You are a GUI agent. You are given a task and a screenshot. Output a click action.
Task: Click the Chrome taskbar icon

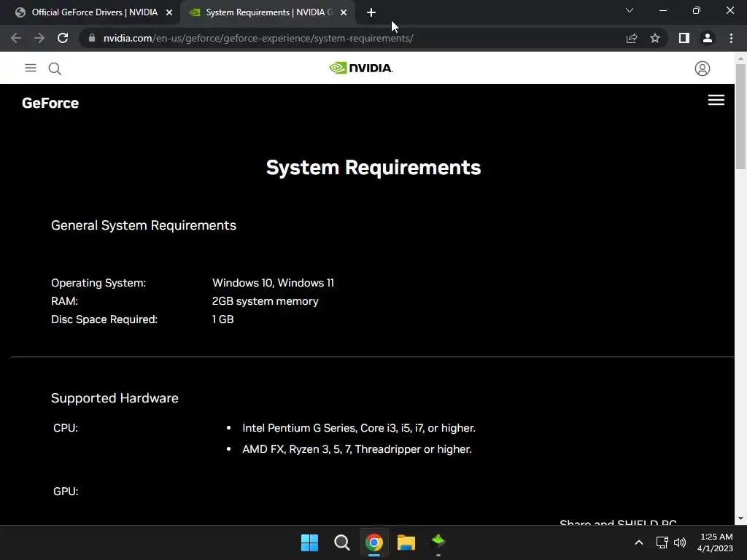(x=374, y=542)
